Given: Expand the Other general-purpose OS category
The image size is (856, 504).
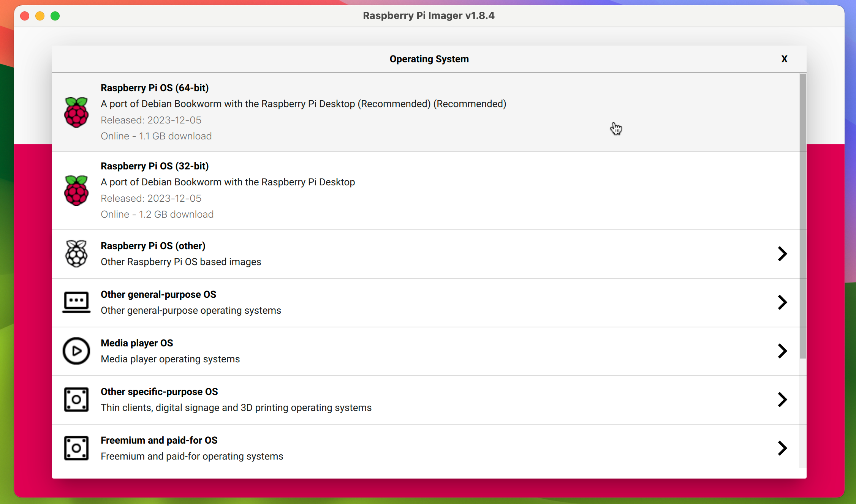Looking at the screenshot, I should (x=782, y=302).
